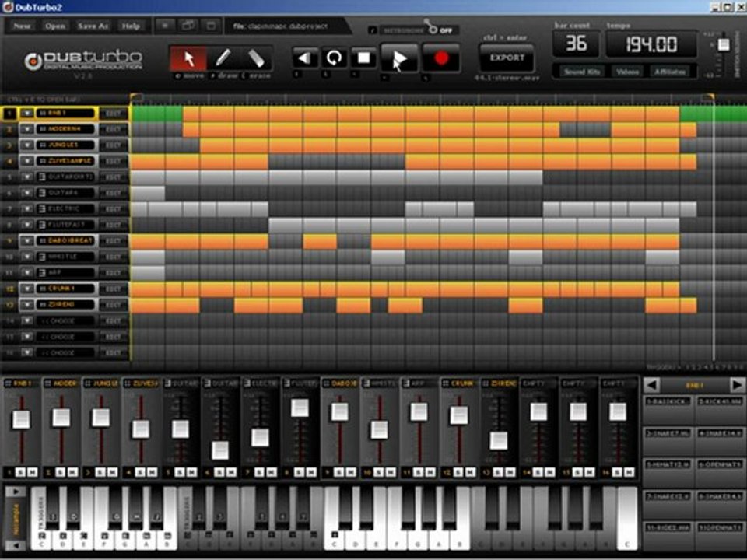Start playback with the play button
This screenshot has width=747, height=560.
click(399, 58)
